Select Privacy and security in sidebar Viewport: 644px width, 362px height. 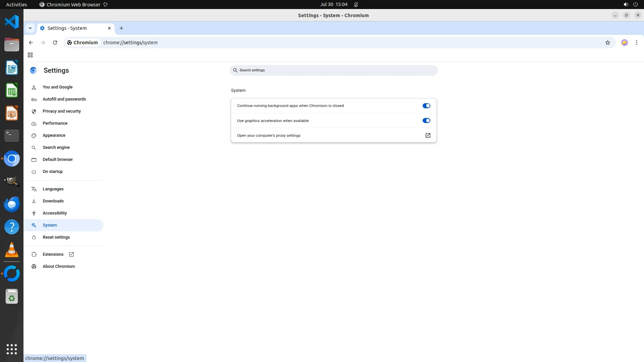62,111
